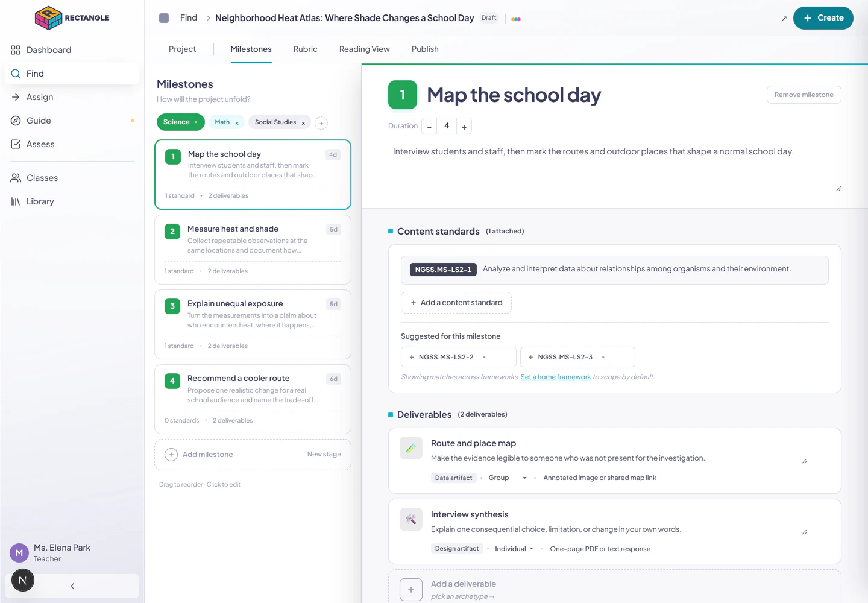The width and height of the screenshot is (868, 603).
Task: Increase the milestone duration
Action: [x=464, y=127]
